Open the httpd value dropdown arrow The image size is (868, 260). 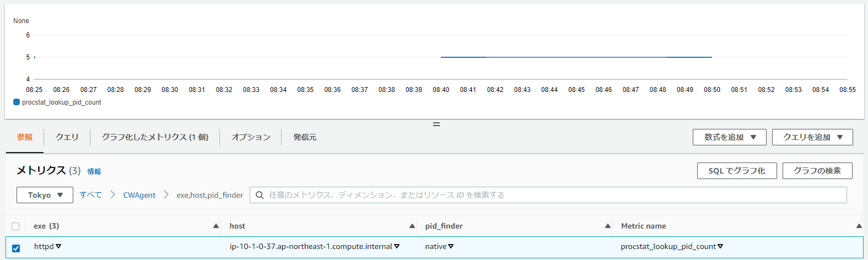click(x=58, y=246)
